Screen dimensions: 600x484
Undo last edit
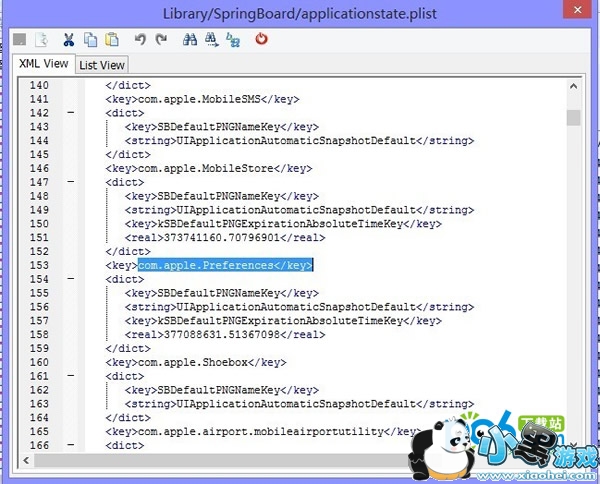[x=140, y=39]
